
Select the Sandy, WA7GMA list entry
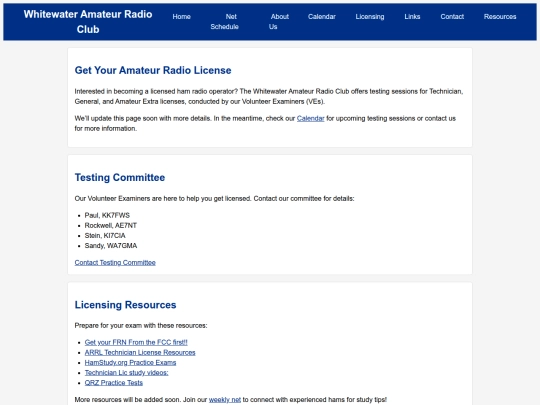pyautogui.click(x=111, y=246)
